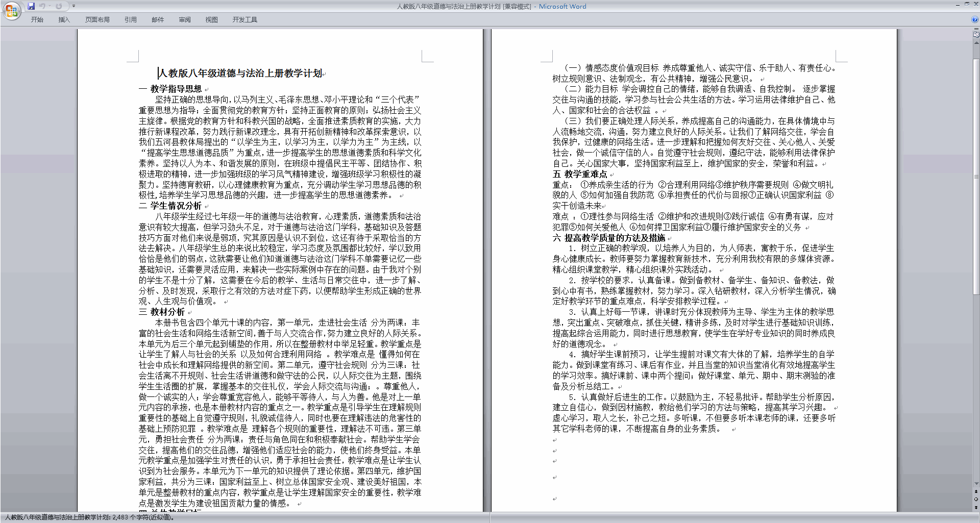Image resolution: width=980 pixels, height=523 pixels.
Task: Minimize the Word window
Action: (x=958, y=5)
